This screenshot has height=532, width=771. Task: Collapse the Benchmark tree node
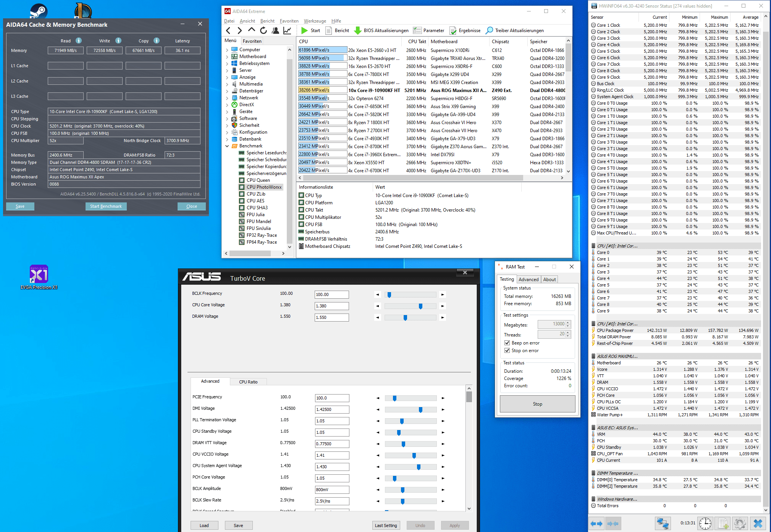click(x=227, y=146)
